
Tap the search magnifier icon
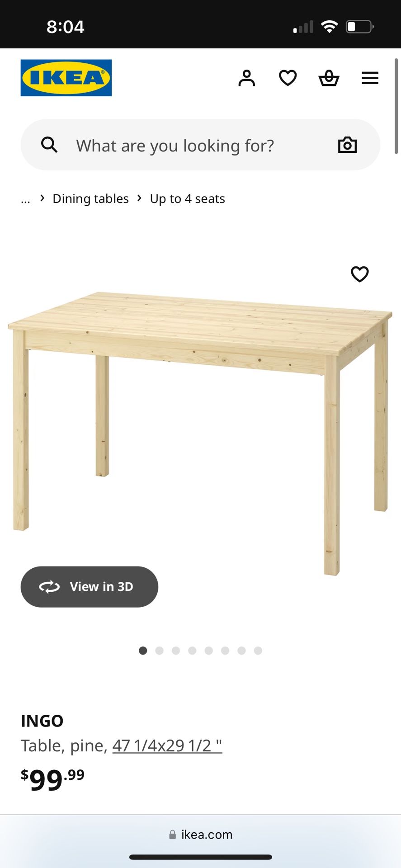(x=49, y=145)
